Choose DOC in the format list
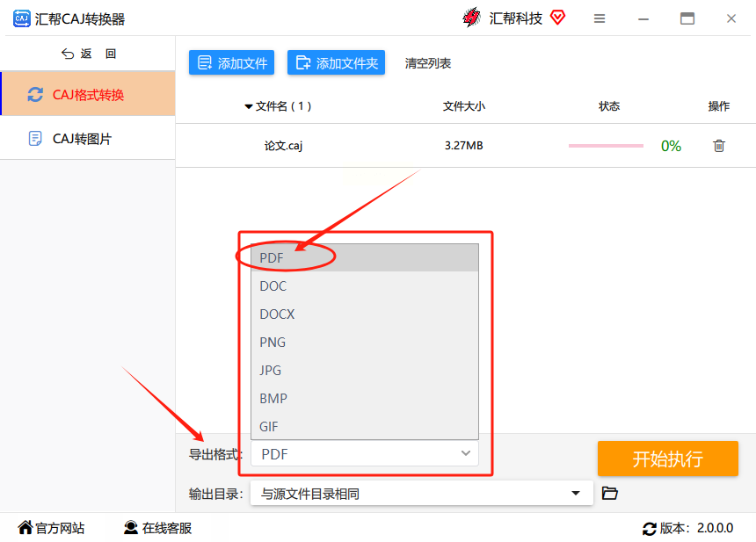Viewport: 756px width, 542px height. [365, 286]
